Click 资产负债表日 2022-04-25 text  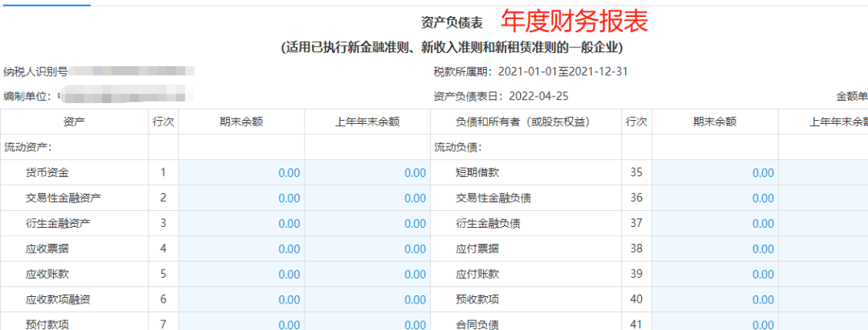[501, 97]
